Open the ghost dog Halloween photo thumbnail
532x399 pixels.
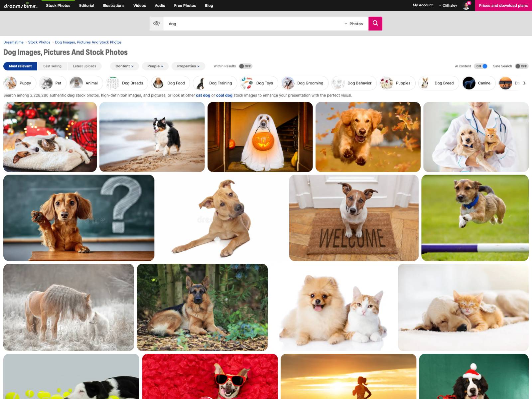(260, 137)
